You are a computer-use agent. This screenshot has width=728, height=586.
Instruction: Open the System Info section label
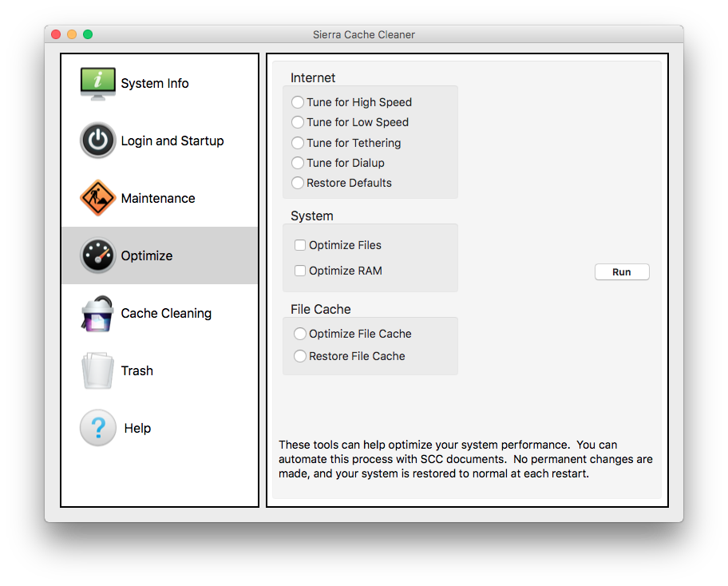pyautogui.click(x=155, y=84)
